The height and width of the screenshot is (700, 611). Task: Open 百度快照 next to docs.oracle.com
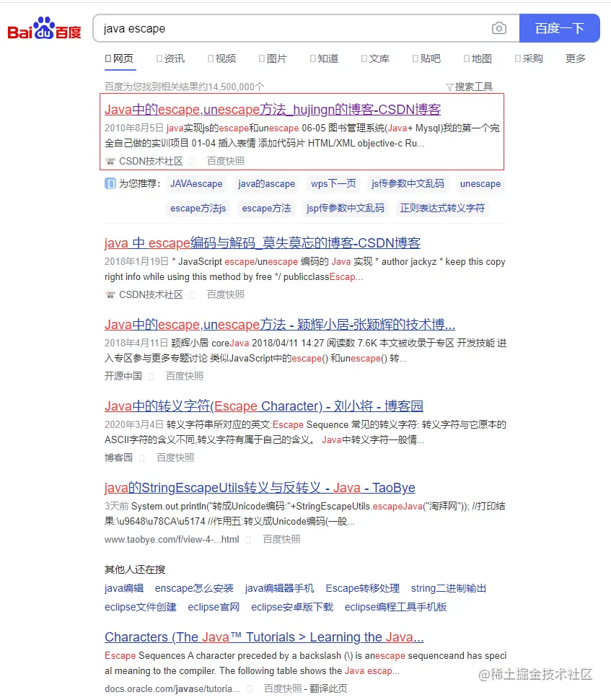click(283, 689)
